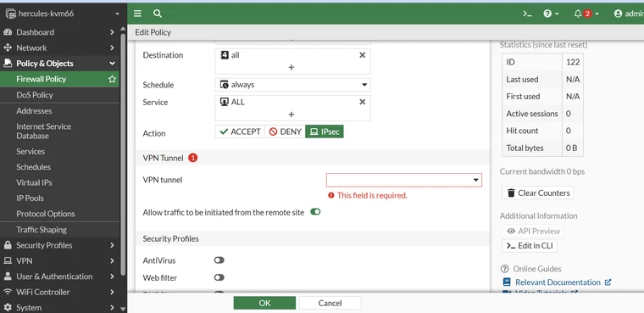Screen dimensions: 644x313
Task: Add another destination with the plus icon
Action: tap(291, 67)
